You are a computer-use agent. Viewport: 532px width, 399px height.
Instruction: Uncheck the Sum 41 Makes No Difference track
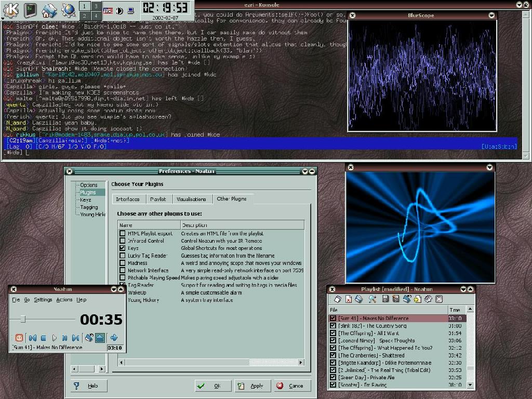(333, 318)
